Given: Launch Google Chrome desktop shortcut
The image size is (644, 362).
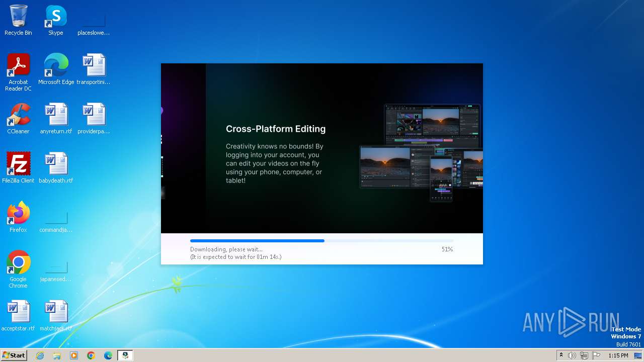Looking at the screenshot, I should pyautogui.click(x=18, y=269).
